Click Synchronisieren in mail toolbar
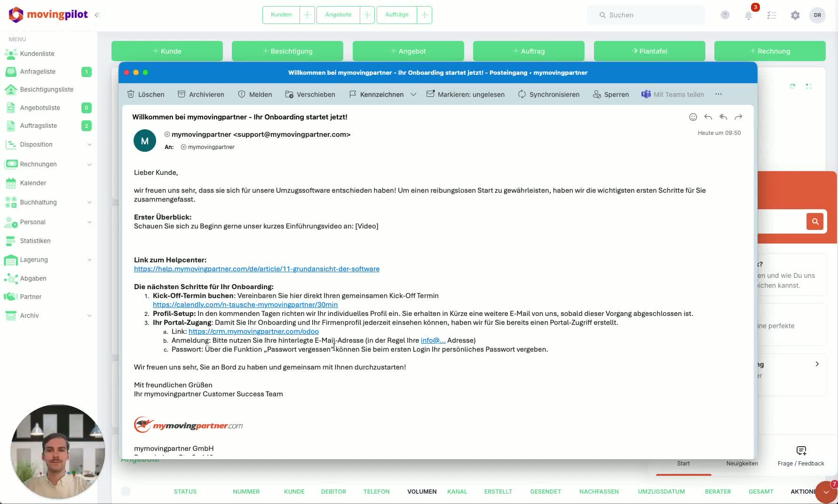 (x=549, y=94)
